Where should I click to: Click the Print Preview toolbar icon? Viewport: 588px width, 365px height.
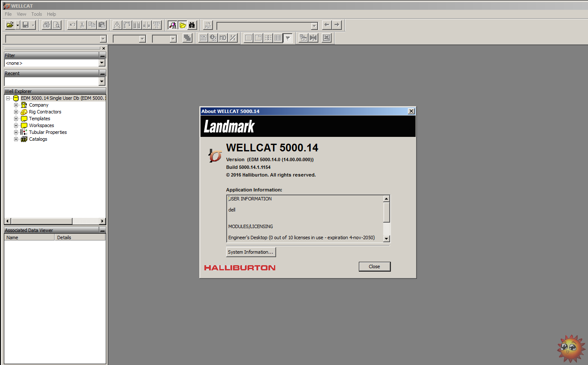(56, 25)
